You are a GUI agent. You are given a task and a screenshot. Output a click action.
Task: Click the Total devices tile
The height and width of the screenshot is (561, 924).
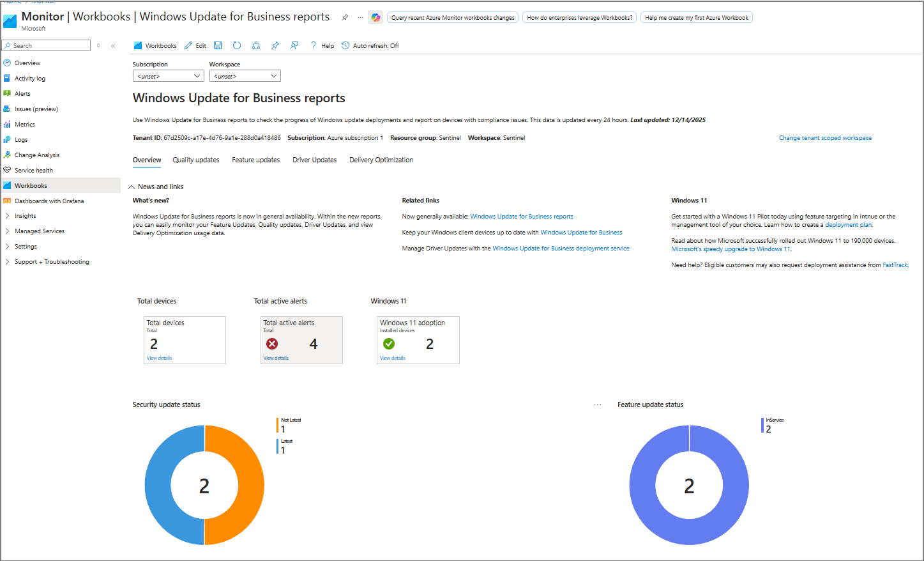click(185, 341)
